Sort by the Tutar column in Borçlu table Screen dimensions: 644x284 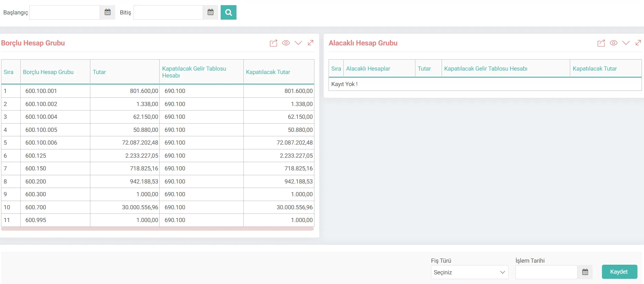[x=99, y=72]
